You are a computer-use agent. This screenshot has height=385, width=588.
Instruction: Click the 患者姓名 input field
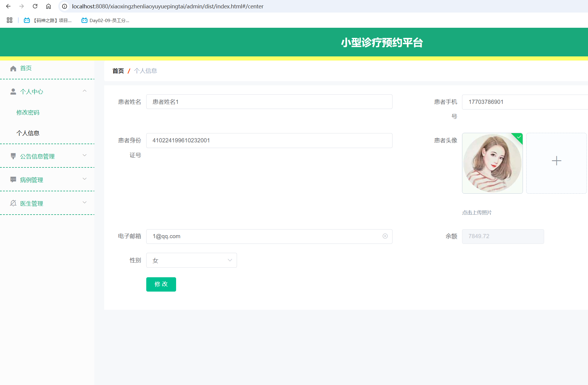(x=269, y=102)
